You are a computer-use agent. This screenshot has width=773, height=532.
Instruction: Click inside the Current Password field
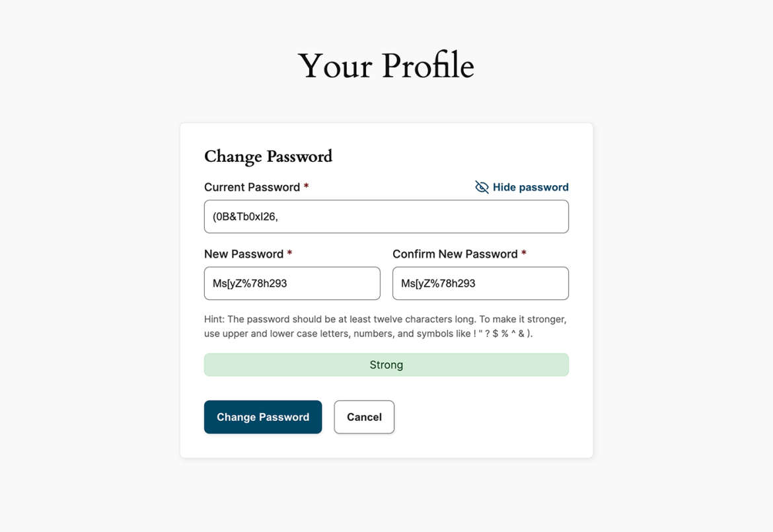point(386,216)
